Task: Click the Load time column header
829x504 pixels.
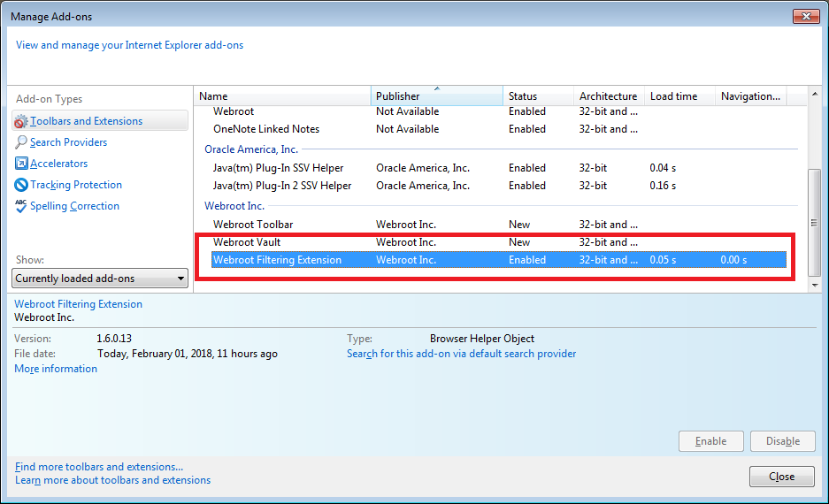Action: (679, 96)
